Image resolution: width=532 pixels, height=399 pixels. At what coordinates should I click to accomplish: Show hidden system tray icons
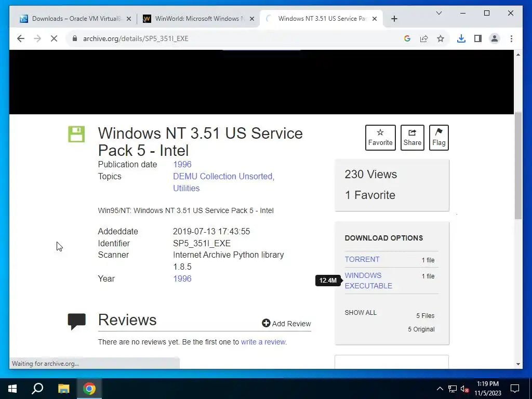440,389
